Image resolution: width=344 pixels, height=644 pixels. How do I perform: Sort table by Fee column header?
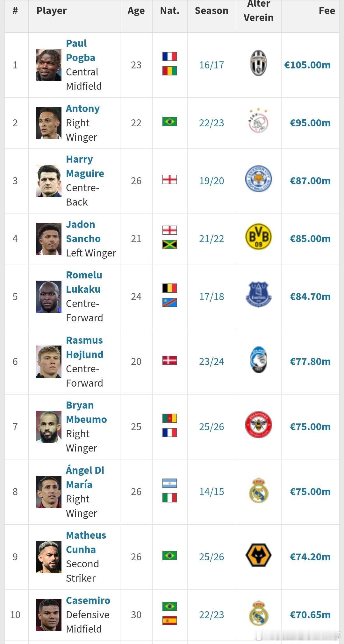(x=327, y=10)
